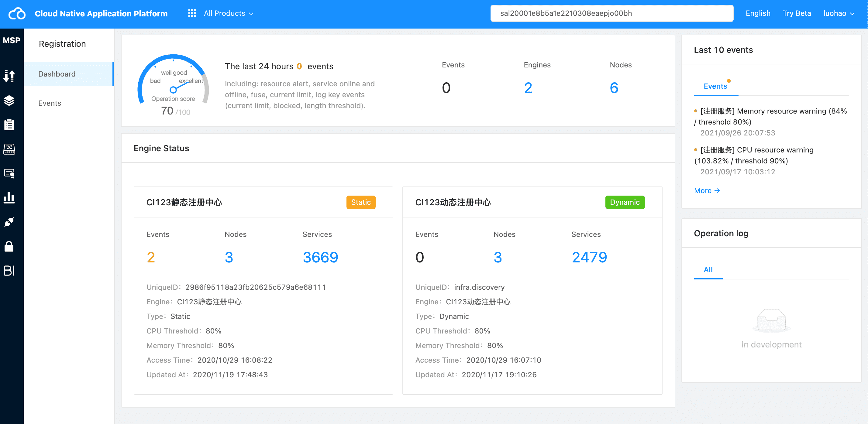Click the More events link

[x=707, y=191]
